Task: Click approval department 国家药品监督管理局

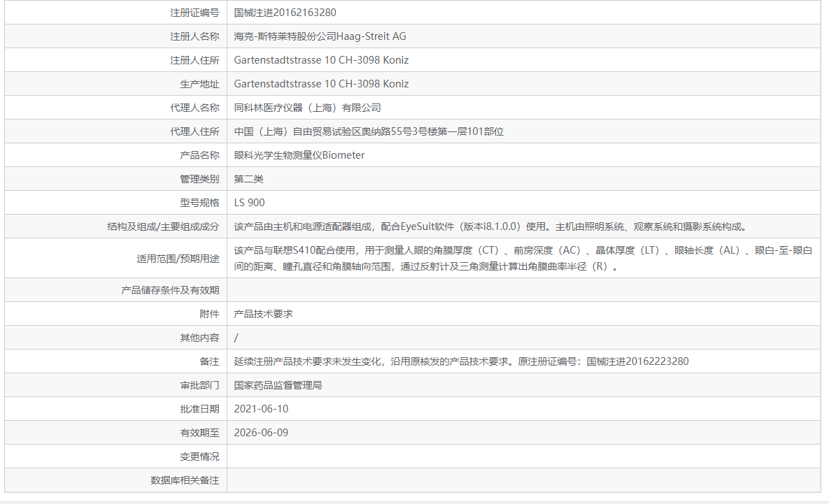Action: tap(278, 385)
